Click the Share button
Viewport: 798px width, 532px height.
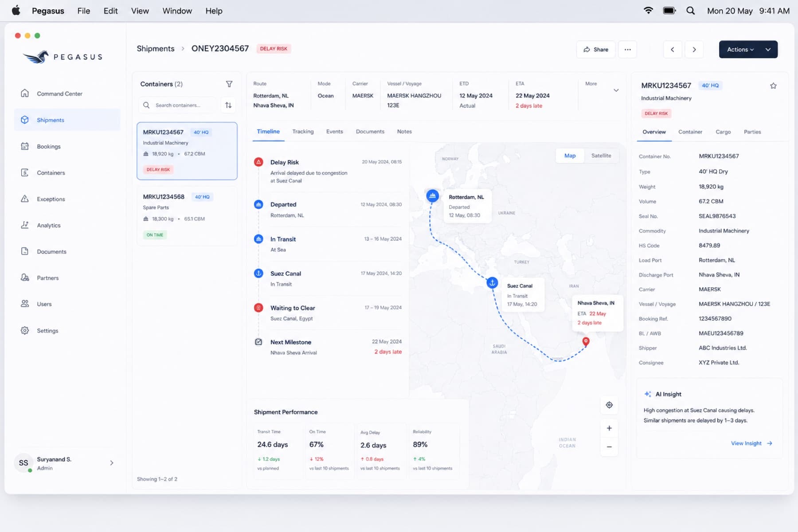pyautogui.click(x=595, y=50)
